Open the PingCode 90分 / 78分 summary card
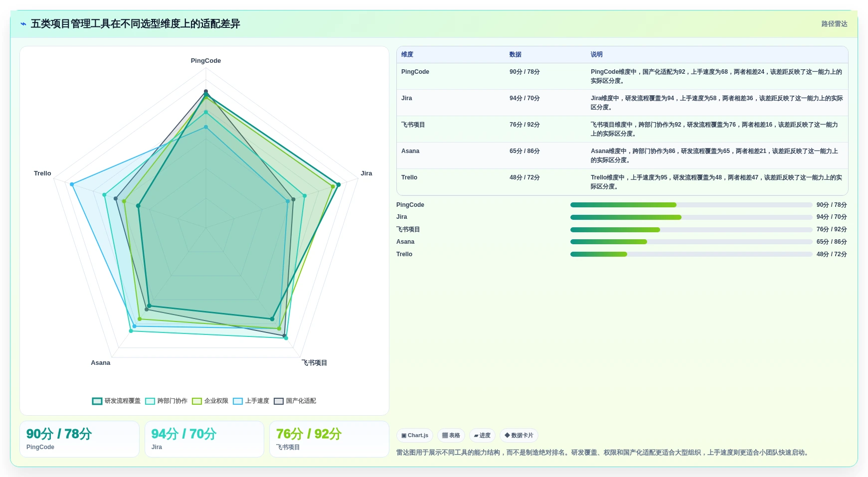The image size is (868, 477). click(79, 439)
